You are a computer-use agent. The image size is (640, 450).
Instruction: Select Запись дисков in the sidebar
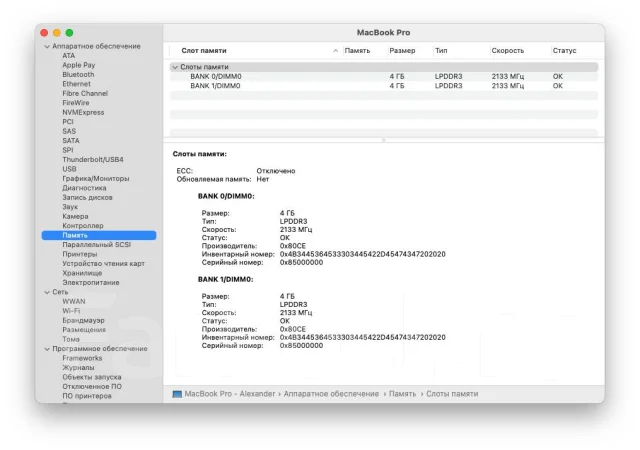[x=87, y=197]
